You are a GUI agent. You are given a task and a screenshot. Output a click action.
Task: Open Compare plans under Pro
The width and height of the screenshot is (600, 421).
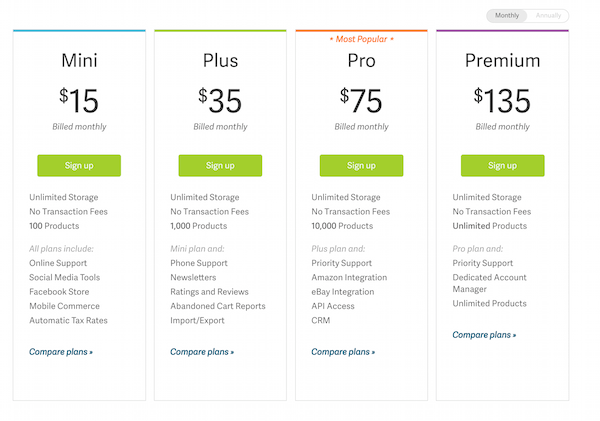tap(343, 352)
